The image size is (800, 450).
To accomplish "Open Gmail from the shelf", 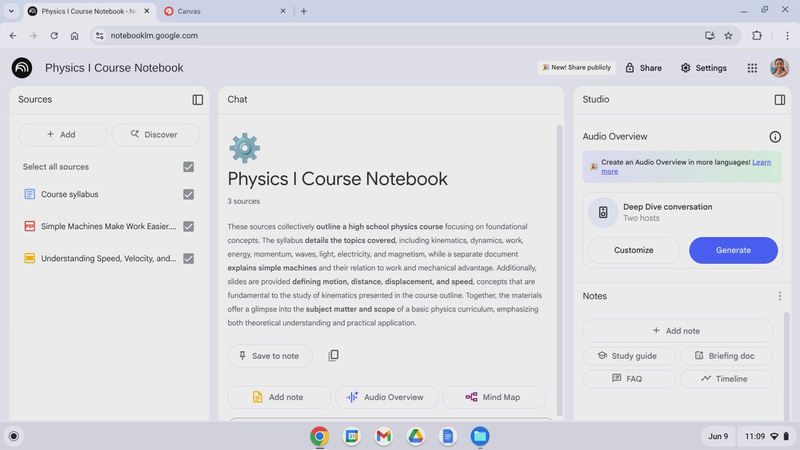I will click(384, 436).
